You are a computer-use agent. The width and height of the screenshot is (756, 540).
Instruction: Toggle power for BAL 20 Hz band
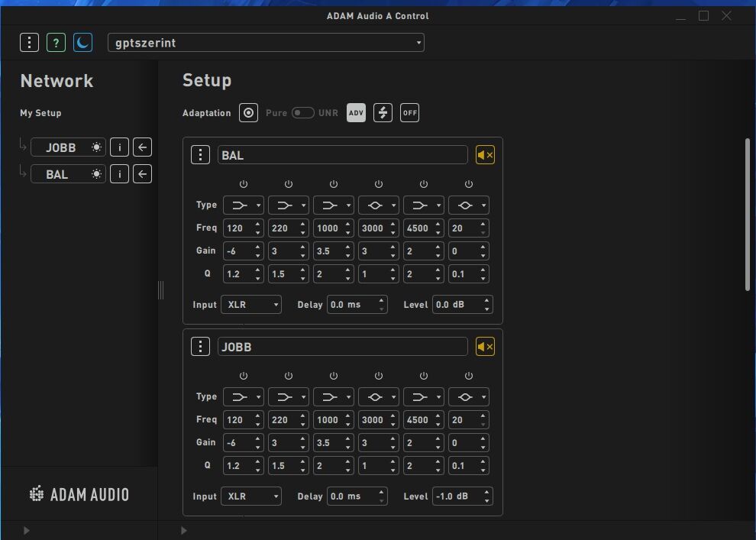tap(469, 184)
